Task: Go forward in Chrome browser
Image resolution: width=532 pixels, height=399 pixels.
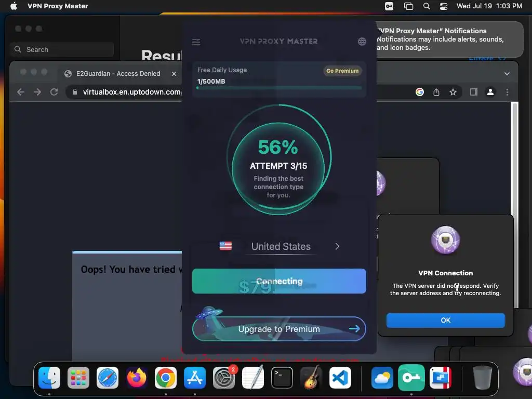Action: (37, 92)
